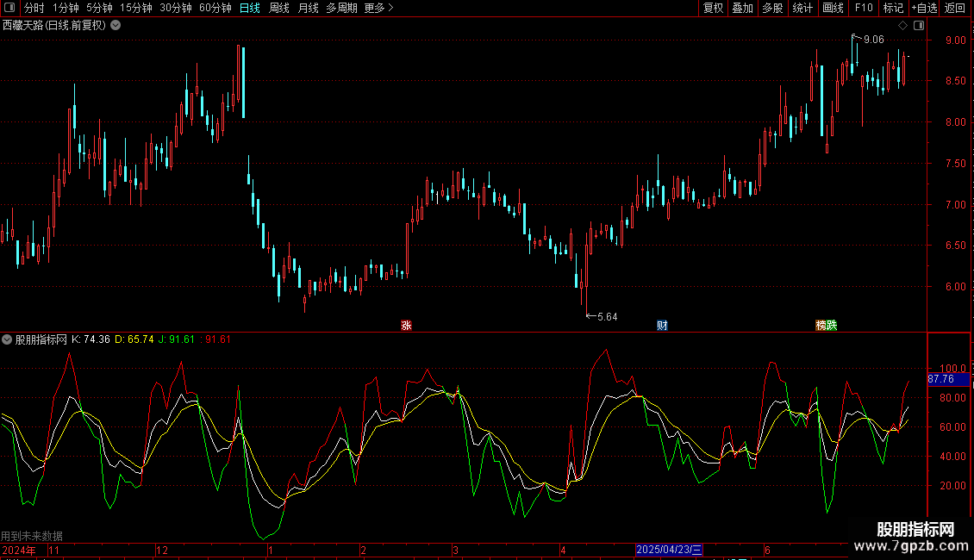The width and height of the screenshot is (974, 560).
Task: Click the K: 74.36 indicator value
Action: tap(91, 339)
